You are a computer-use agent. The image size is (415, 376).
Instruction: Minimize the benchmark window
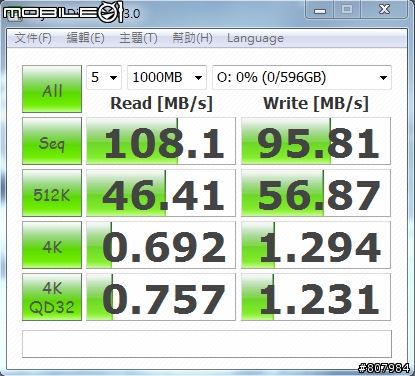tap(320, 10)
